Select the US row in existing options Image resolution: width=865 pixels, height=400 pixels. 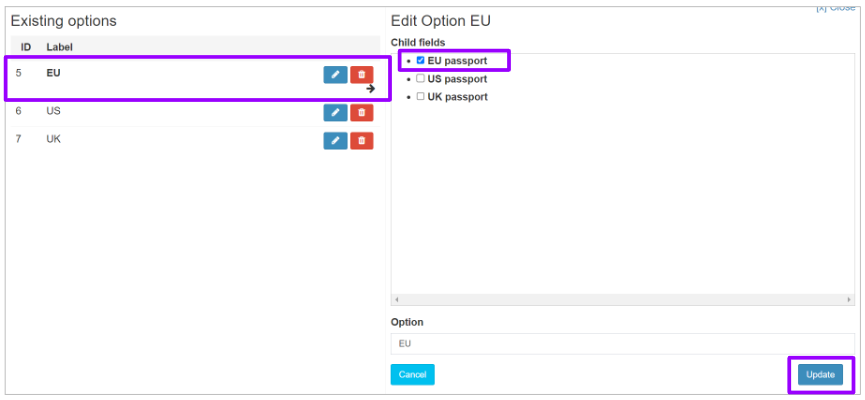pos(195,113)
